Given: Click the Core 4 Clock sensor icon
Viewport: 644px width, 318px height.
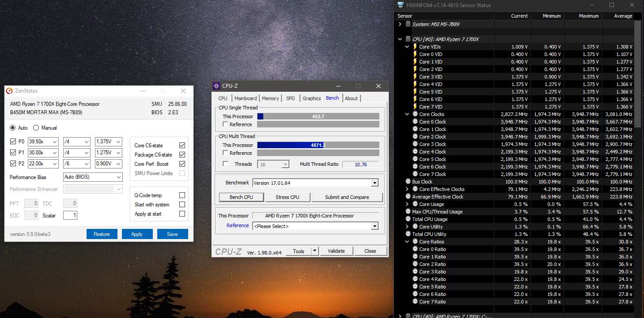Looking at the screenshot, I should point(415,152).
